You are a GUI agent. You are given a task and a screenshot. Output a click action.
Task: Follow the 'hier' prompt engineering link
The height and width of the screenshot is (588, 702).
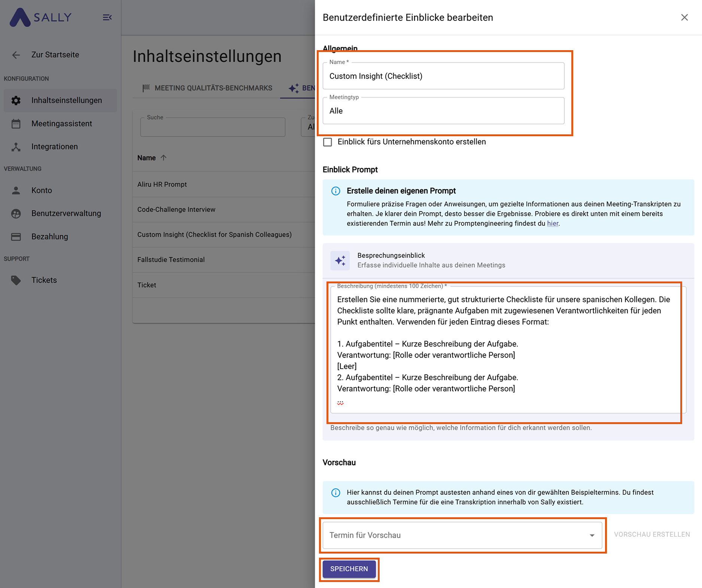553,223
